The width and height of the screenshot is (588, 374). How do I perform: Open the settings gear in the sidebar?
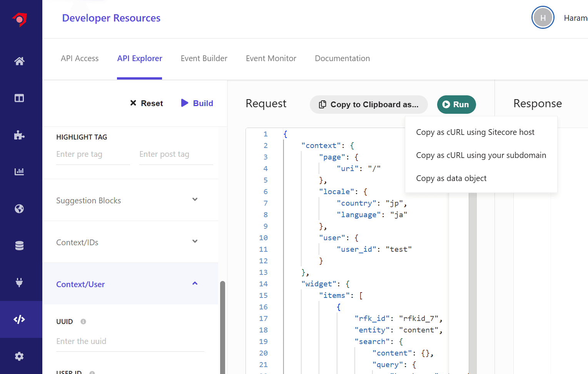coord(19,356)
